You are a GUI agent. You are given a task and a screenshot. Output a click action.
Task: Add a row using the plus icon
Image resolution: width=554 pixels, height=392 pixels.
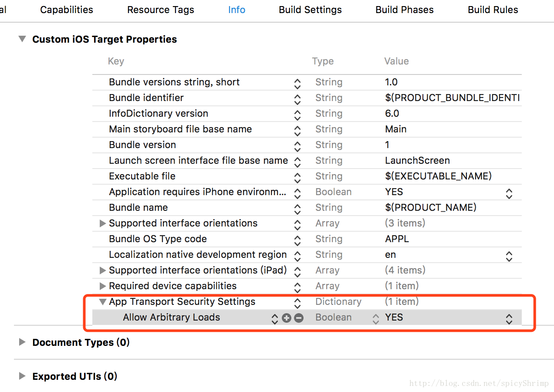(286, 318)
